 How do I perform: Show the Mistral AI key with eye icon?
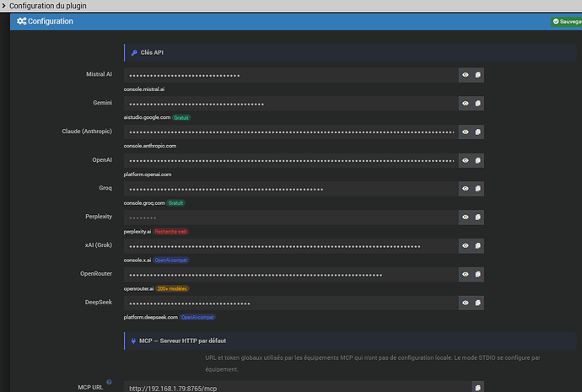point(465,75)
